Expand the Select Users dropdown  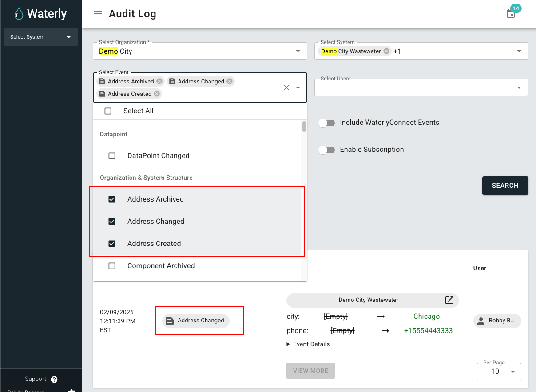[x=519, y=87]
